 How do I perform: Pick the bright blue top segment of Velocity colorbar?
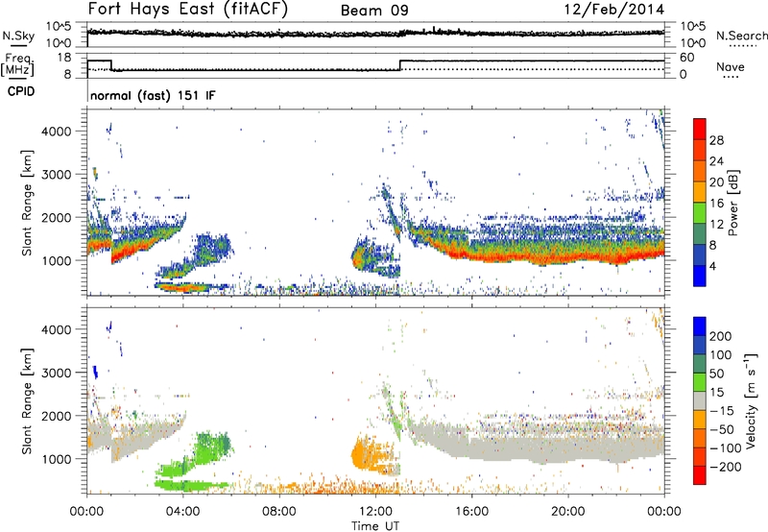pyautogui.click(x=700, y=326)
